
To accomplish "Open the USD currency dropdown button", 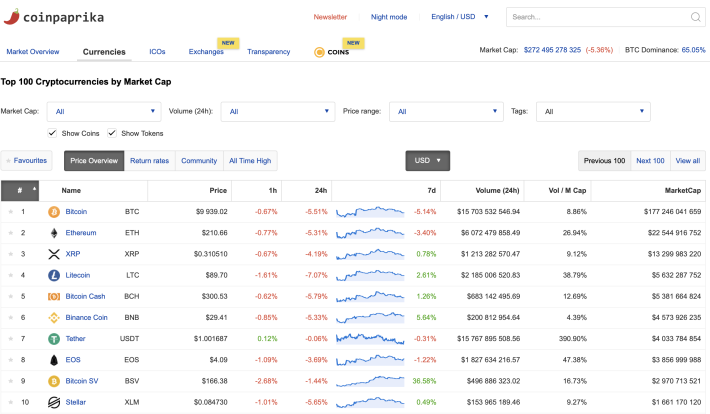I will pyautogui.click(x=427, y=161).
